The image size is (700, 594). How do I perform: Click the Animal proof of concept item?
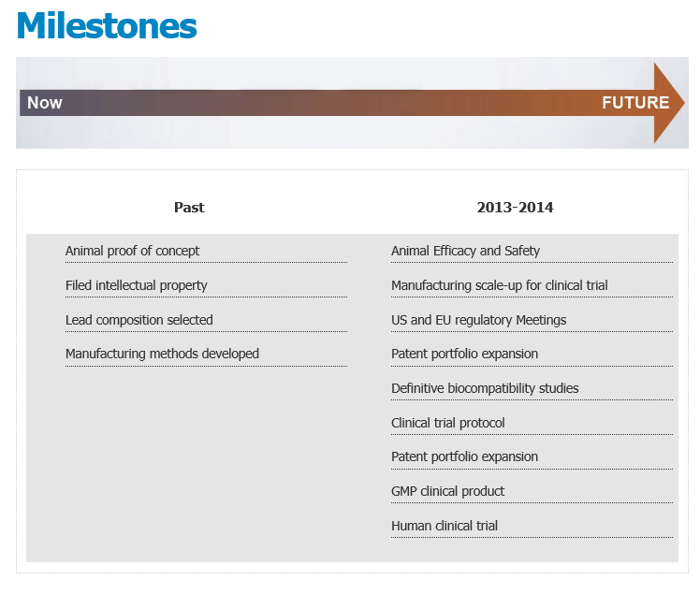click(x=132, y=251)
